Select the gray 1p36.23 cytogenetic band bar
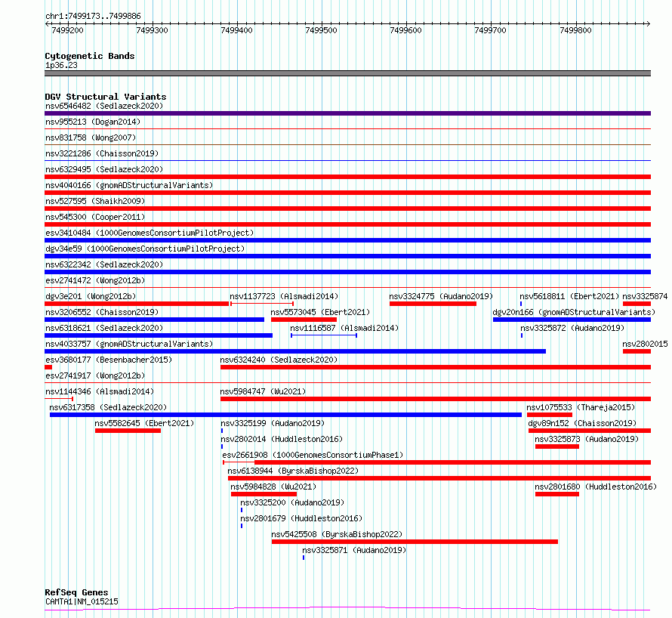The image size is (672, 618). (347, 73)
